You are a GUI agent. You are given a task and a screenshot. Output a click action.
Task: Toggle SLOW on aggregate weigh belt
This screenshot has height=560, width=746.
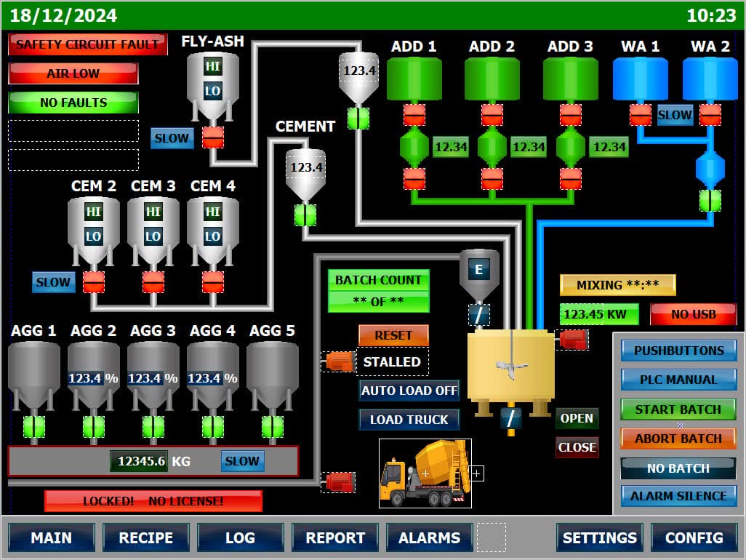coord(242,460)
